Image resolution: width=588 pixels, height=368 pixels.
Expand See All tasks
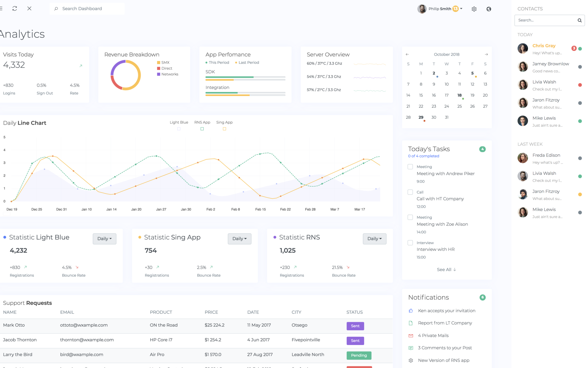point(447,270)
